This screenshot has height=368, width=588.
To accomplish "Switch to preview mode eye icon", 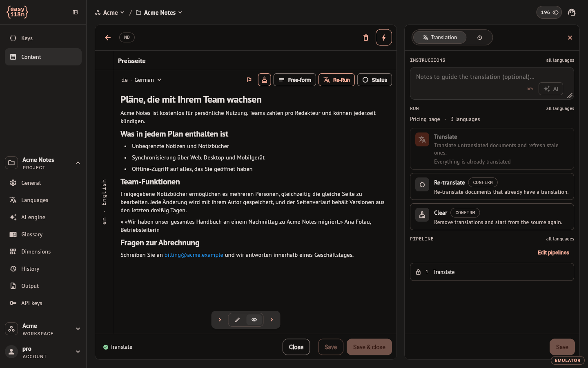I will [254, 320].
